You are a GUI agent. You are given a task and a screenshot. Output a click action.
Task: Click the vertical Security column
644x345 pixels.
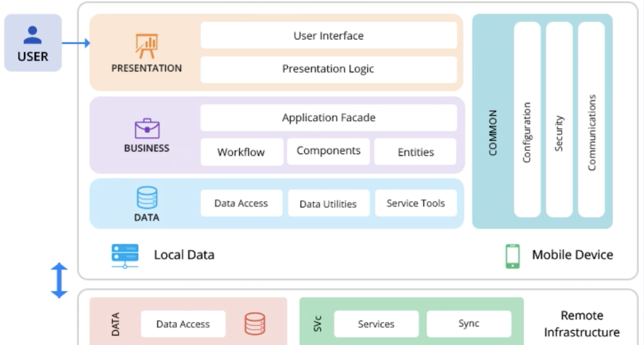559,120
